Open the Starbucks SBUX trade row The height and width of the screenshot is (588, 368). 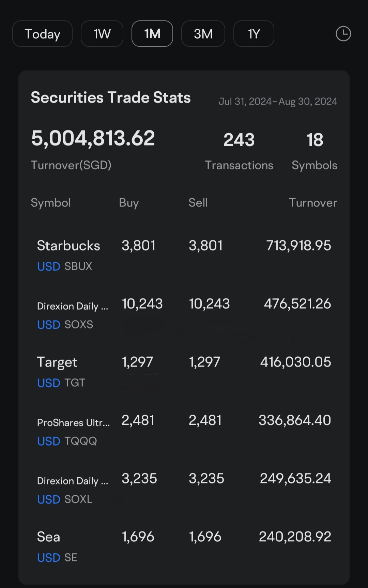(x=184, y=255)
